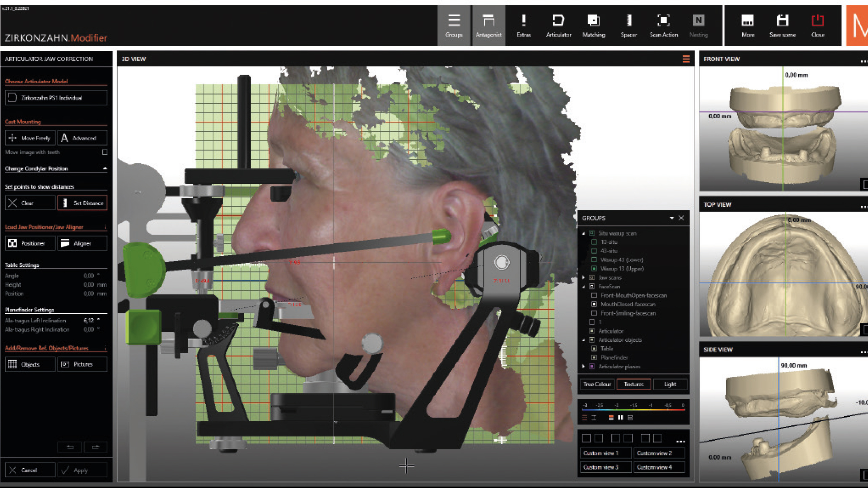868x488 pixels.
Task: Switch to the Textures display tab
Action: pos(633,384)
